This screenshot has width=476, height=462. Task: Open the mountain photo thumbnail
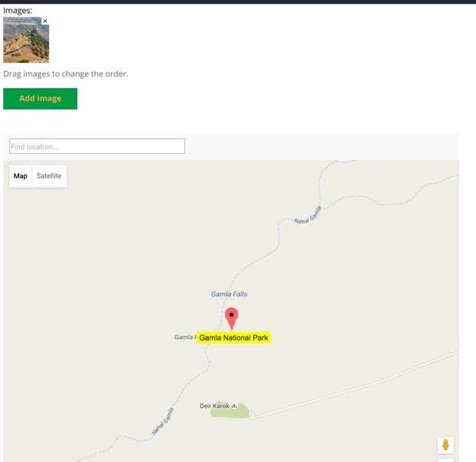(x=26, y=40)
